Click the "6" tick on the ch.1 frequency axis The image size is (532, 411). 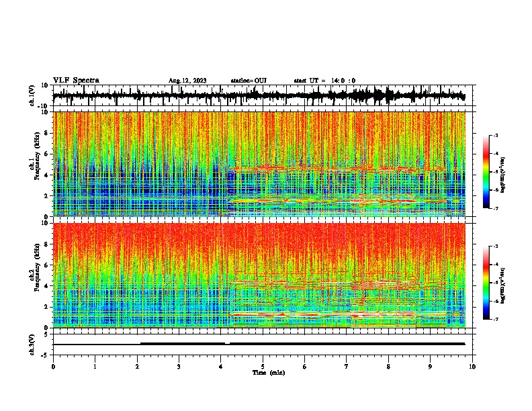point(47,154)
